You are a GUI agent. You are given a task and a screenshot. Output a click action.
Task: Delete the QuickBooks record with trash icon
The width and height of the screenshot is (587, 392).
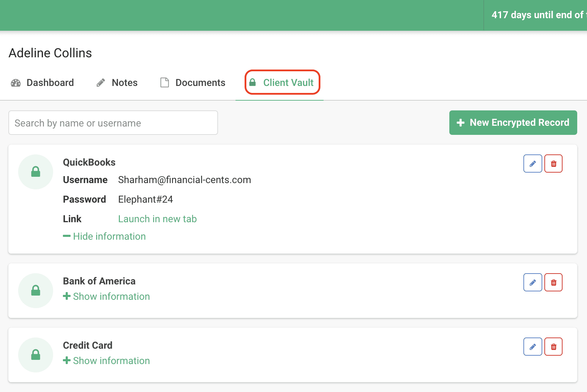point(553,164)
